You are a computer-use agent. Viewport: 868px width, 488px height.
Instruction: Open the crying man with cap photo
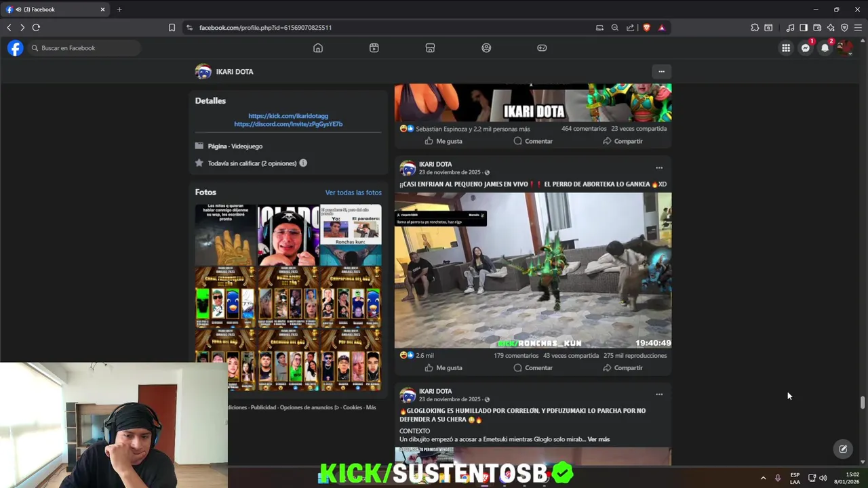(x=288, y=235)
